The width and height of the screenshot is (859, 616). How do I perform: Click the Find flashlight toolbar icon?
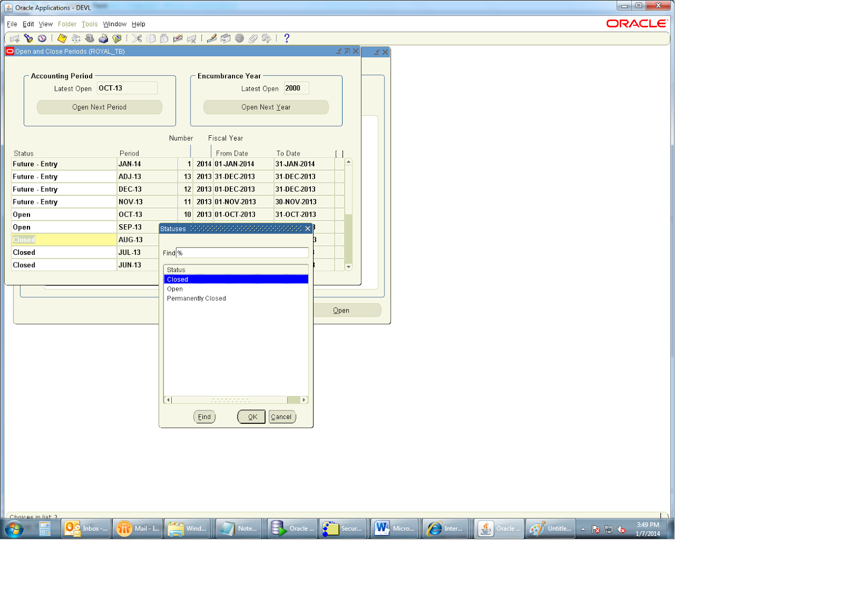28,39
